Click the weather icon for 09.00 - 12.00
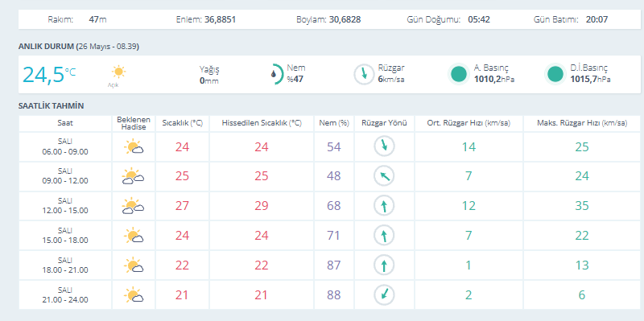 pos(133,175)
